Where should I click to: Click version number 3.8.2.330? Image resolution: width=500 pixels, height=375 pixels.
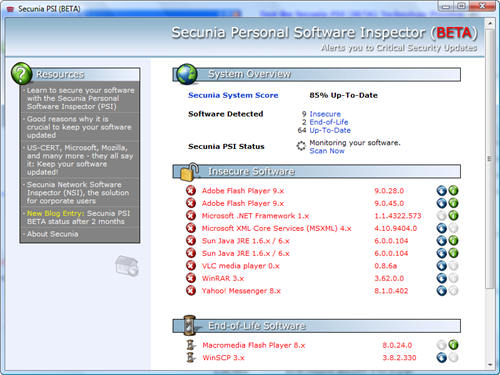[399, 358]
